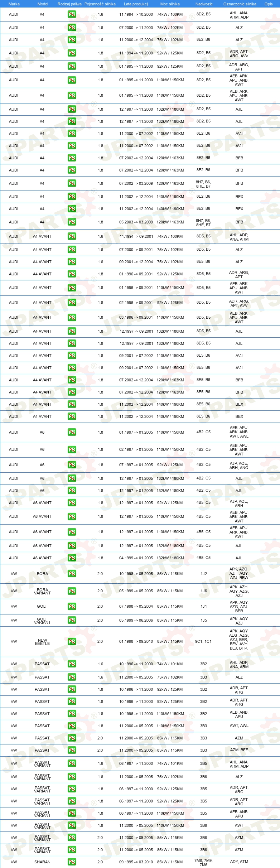This screenshot has height=868, width=280.
Task: Click fuel icon for A4 AVANT 02.1996 -> 09.2001 row
Action: pyautogui.click(x=72, y=303)
